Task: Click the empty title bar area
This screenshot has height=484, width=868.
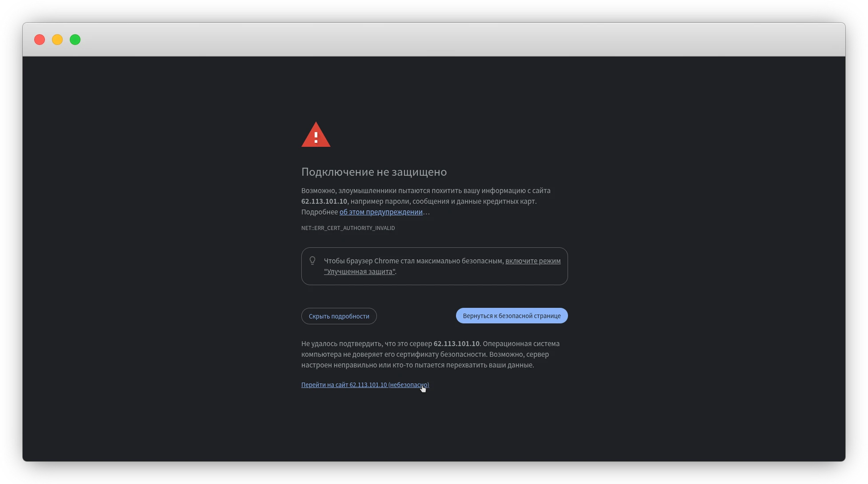Action: tap(444, 40)
